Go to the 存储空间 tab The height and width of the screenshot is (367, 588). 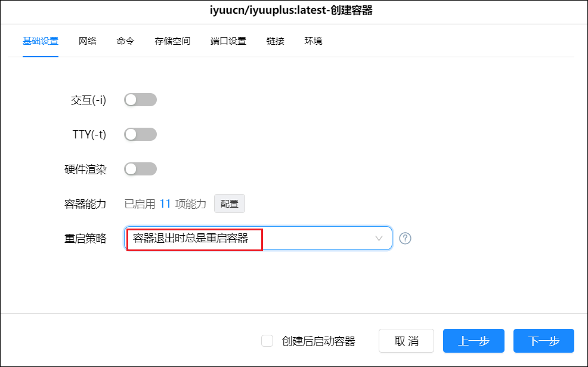coord(172,41)
